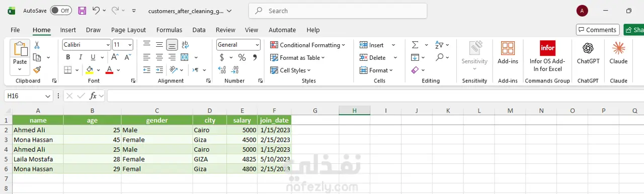
Task: Open Format as Table dropdown
Action: point(298,57)
